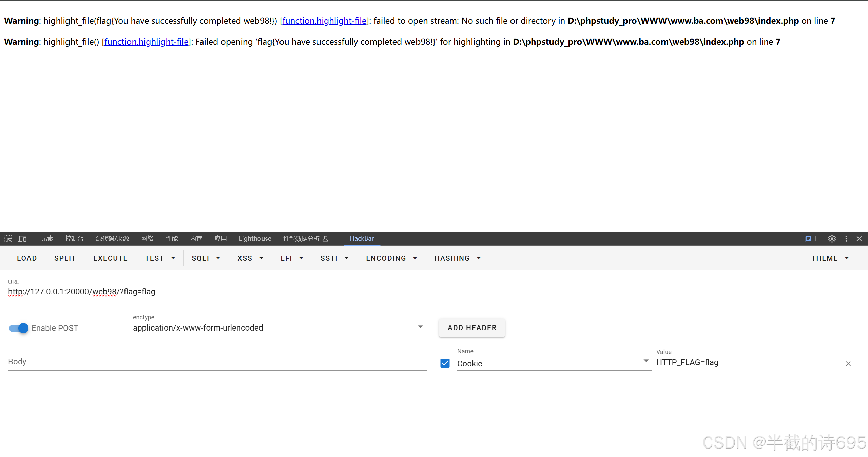
Task: Expand the enctype dropdown
Action: coord(420,327)
